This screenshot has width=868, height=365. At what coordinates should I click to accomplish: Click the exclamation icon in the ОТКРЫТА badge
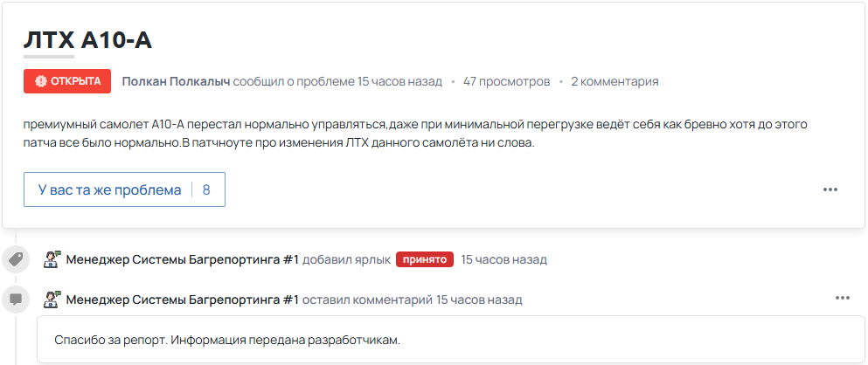pos(40,81)
